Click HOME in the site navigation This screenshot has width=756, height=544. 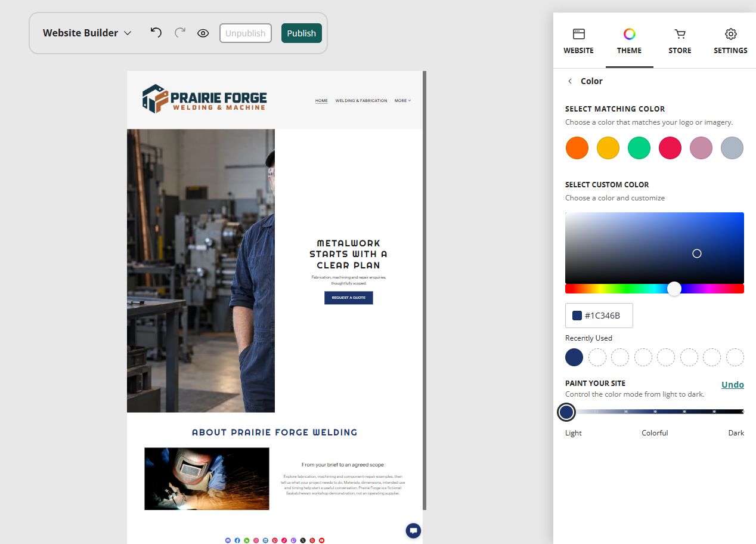[x=321, y=101]
